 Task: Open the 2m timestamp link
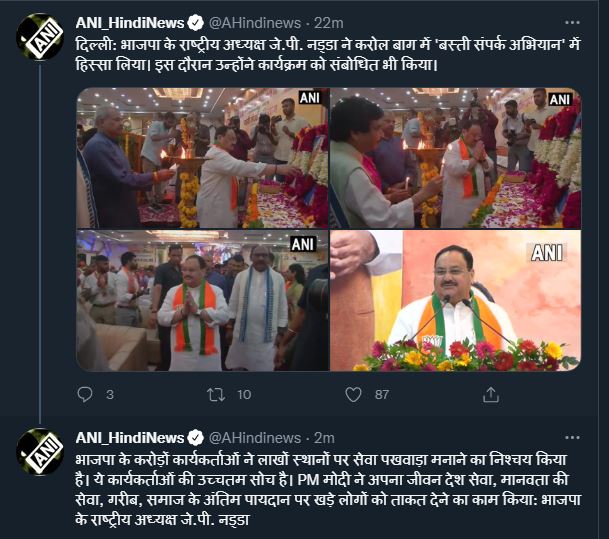[x=324, y=438]
